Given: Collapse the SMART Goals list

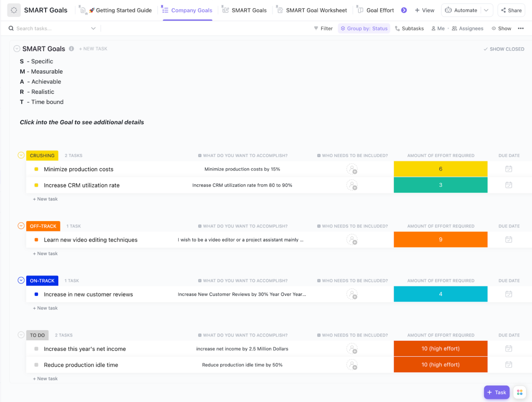Looking at the screenshot, I should pyautogui.click(x=17, y=49).
